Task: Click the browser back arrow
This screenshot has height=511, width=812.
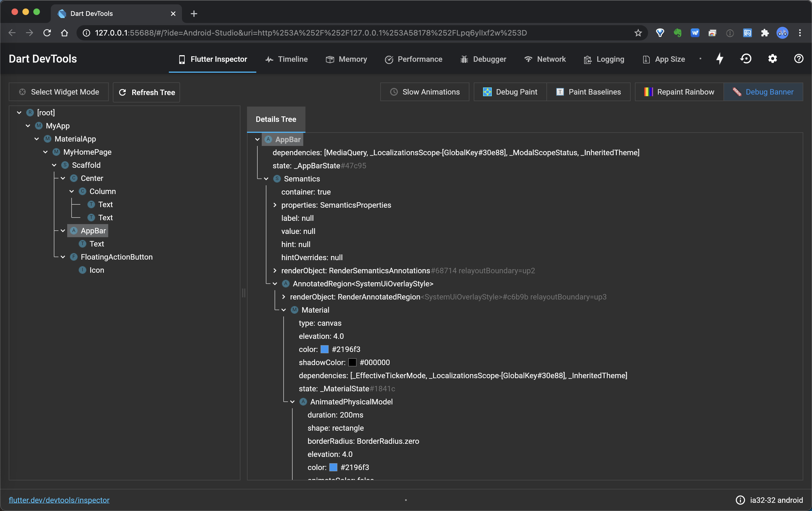Action: [x=12, y=33]
